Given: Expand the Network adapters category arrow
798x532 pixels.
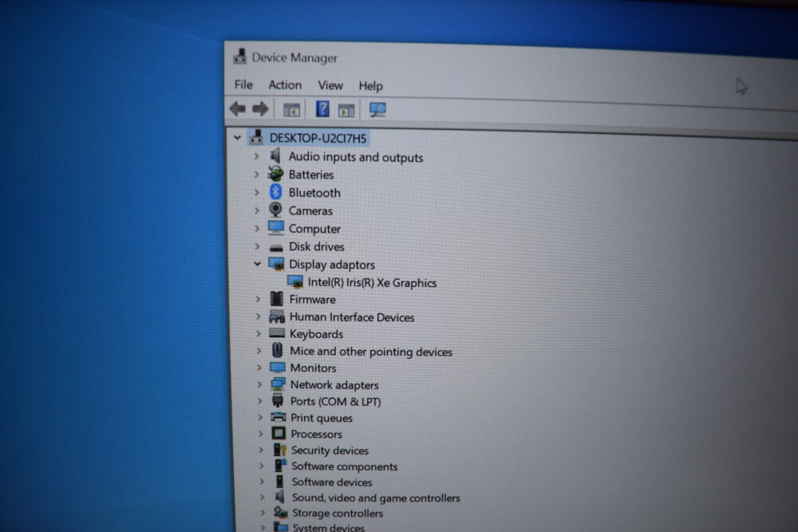Looking at the screenshot, I should (x=259, y=384).
